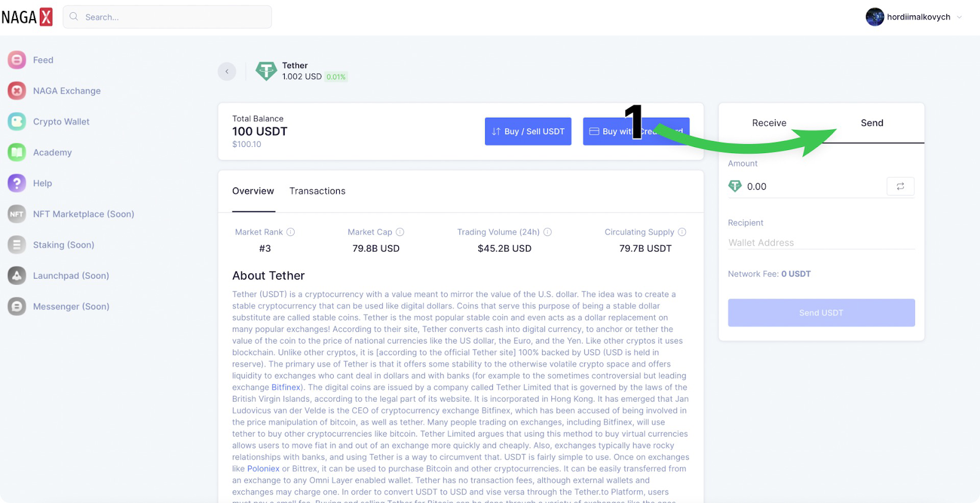Open the Academy section icon
Viewport: 980px width, 503px height.
tap(17, 153)
